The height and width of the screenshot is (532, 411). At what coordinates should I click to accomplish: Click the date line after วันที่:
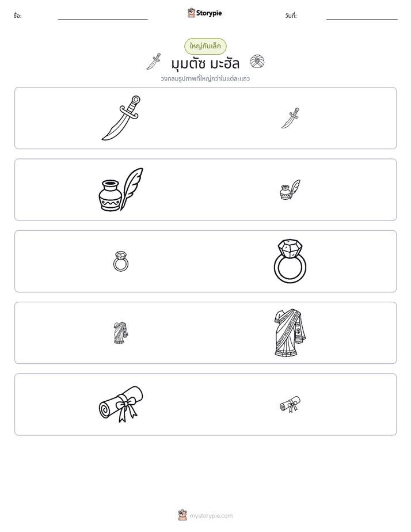pos(362,17)
